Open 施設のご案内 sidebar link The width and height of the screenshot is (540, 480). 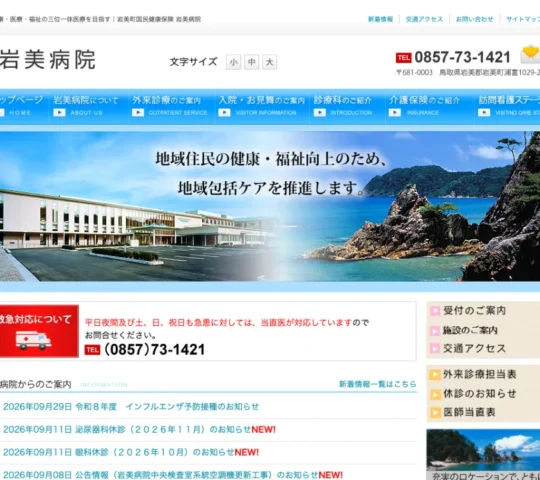(x=470, y=330)
